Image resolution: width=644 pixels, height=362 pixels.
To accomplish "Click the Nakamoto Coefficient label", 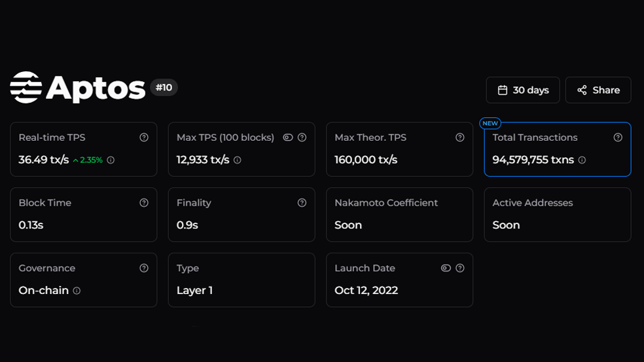I will 386,203.
